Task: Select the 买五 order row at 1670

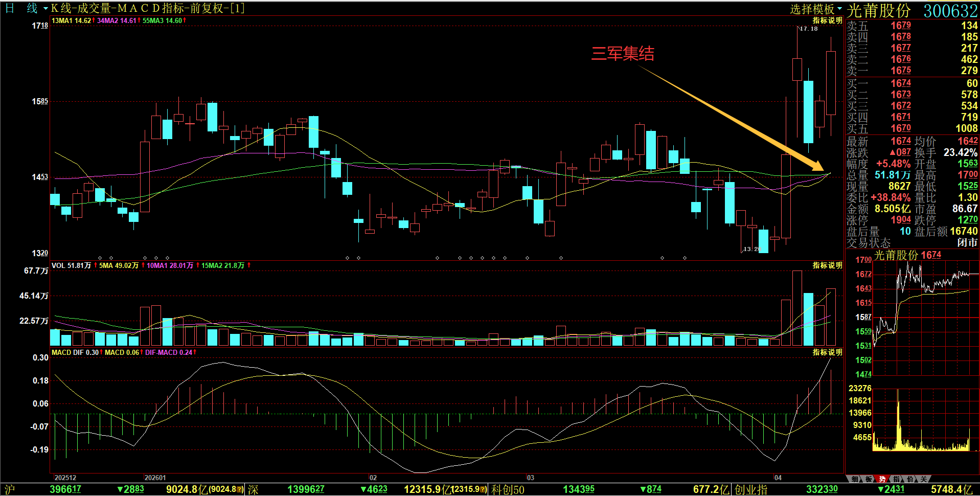Action: coord(912,128)
